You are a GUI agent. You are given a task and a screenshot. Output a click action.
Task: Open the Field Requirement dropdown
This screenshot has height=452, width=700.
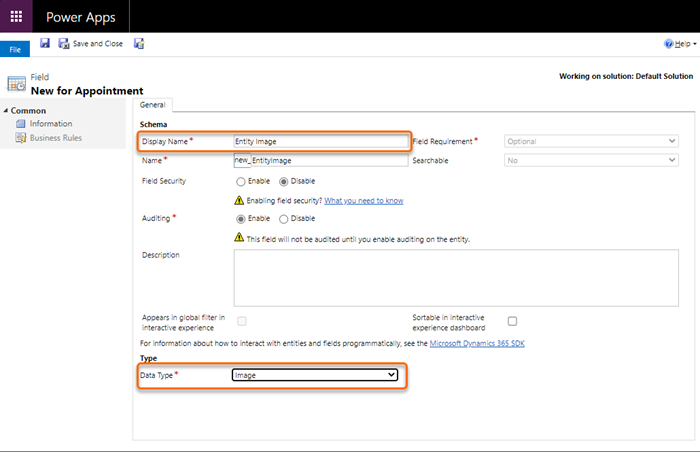(591, 141)
